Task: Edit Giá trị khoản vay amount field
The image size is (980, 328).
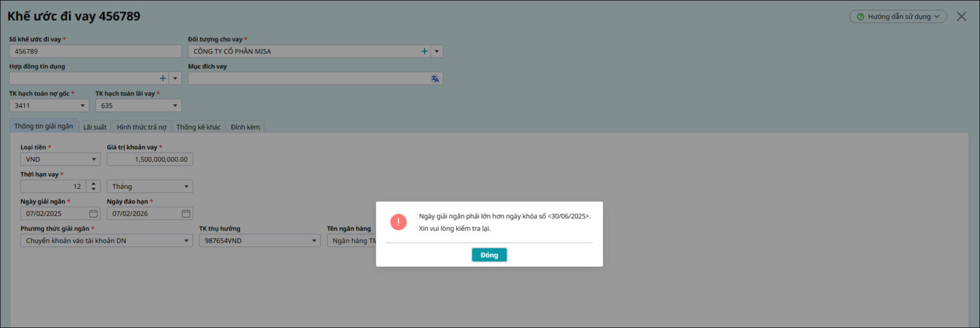Action: tap(149, 159)
